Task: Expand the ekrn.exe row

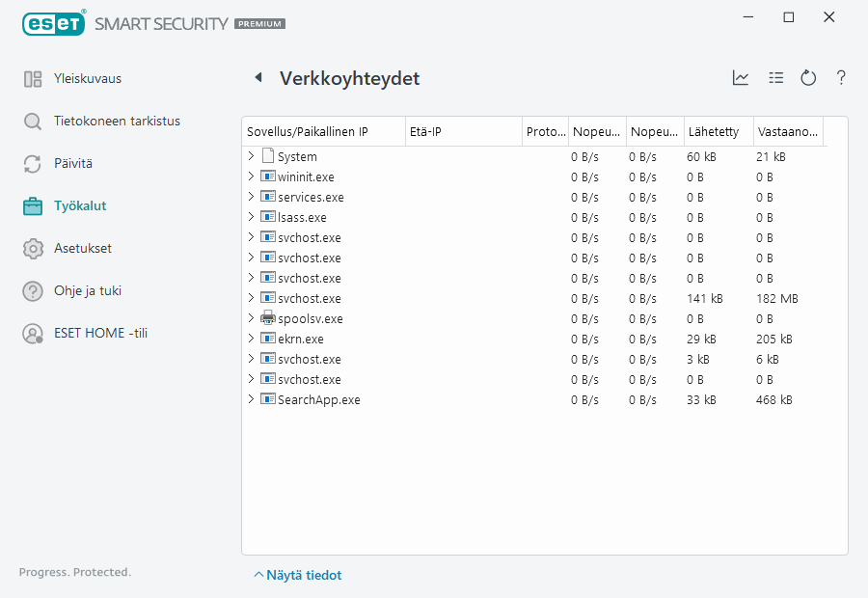Action: (251, 339)
